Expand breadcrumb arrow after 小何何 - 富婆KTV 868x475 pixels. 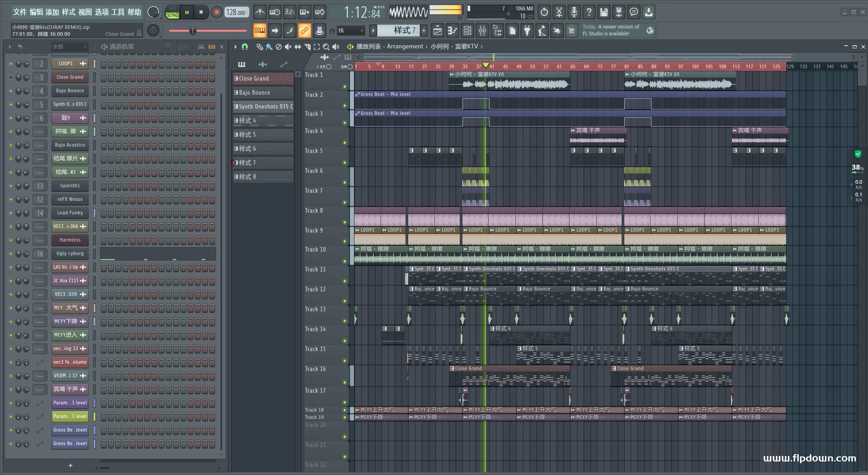point(482,47)
